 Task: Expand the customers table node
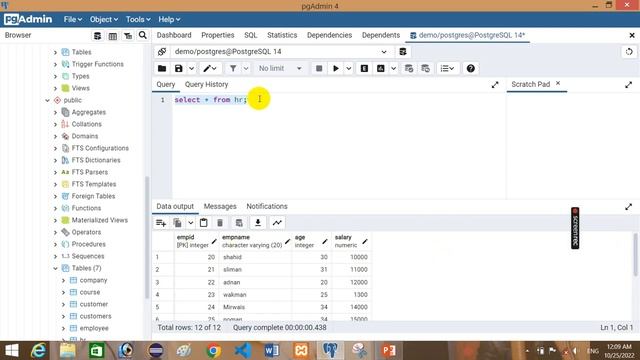64,316
